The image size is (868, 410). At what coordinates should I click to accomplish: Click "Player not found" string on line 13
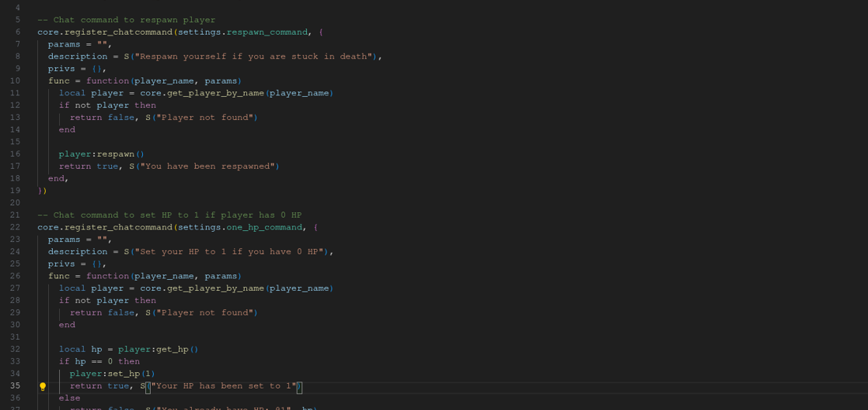(203, 117)
